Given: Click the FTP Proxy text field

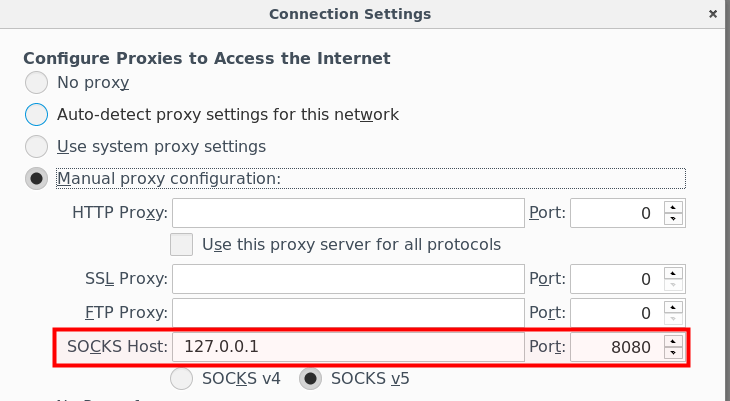Looking at the screenshot, I should pos(348,313).
